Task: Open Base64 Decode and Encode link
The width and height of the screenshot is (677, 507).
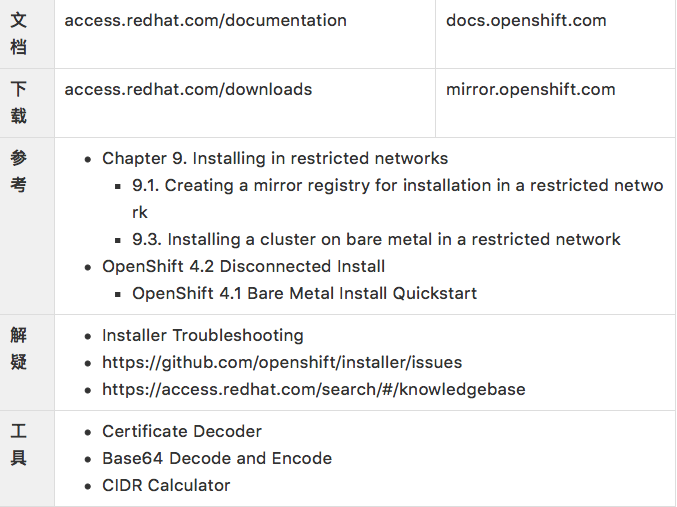Action: 217,458
